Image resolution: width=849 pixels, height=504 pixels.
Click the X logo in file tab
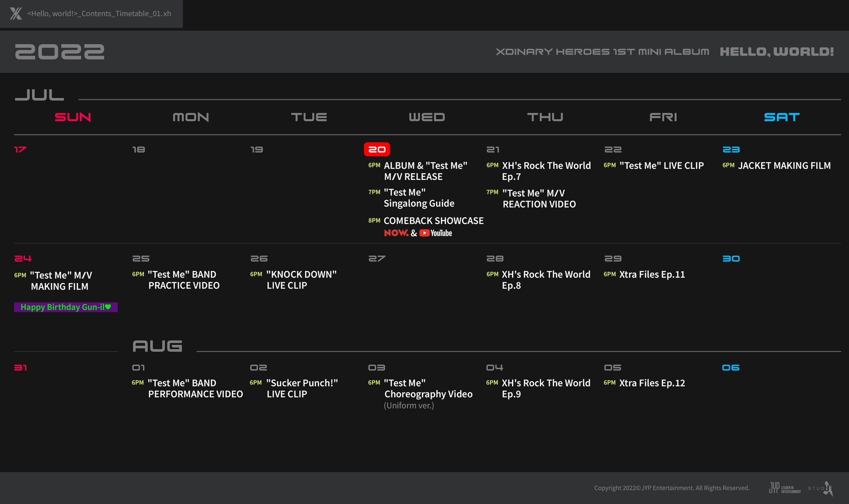coord(16,14)
